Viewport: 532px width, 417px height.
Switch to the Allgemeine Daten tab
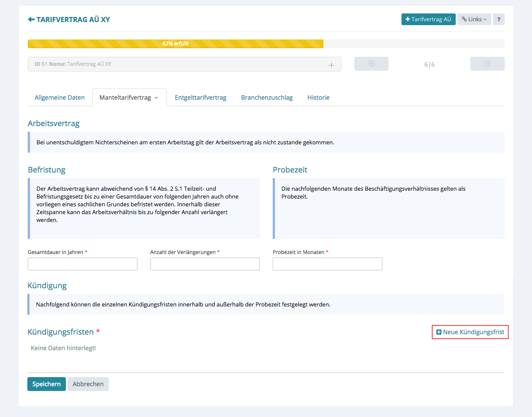pyautogui.click(x=60, y=98)
